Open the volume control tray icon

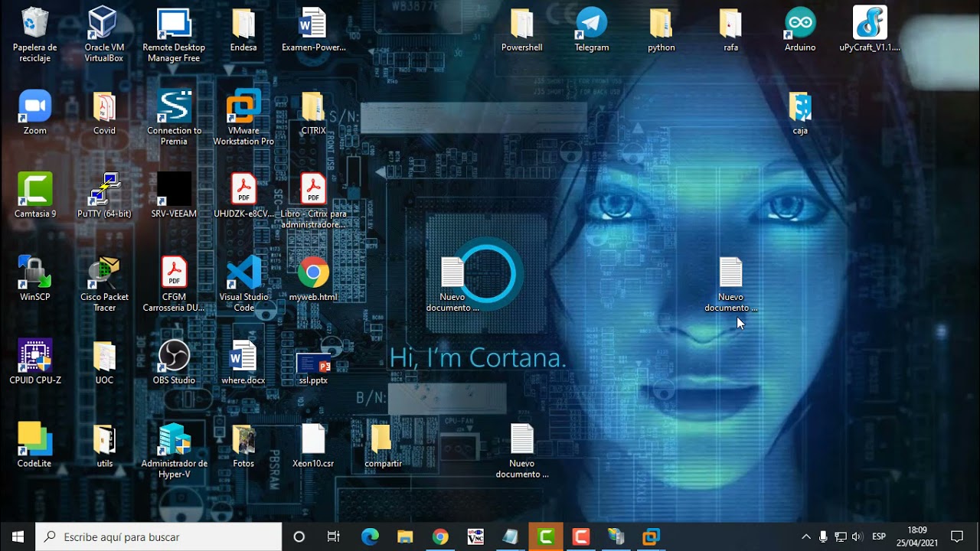[x=857, y=536]
